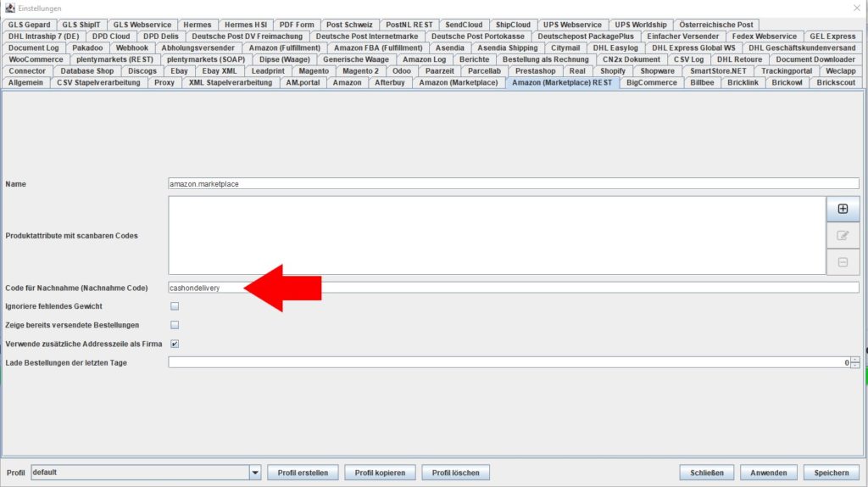Switch to the Bricklink tab
This screenshot has height=487, width=868.
743,82
